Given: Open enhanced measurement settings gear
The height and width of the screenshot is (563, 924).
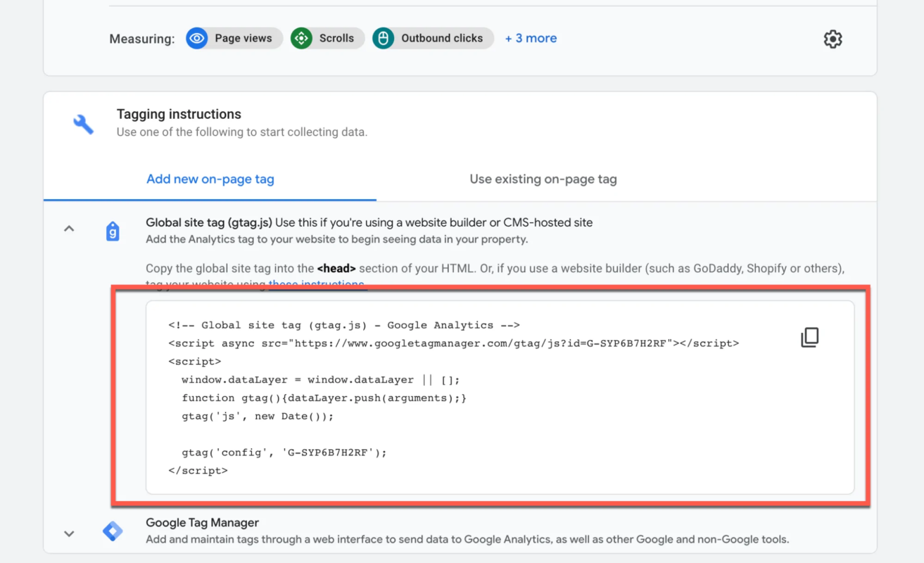Looking at the screenshot, I should tap(833, 39).
